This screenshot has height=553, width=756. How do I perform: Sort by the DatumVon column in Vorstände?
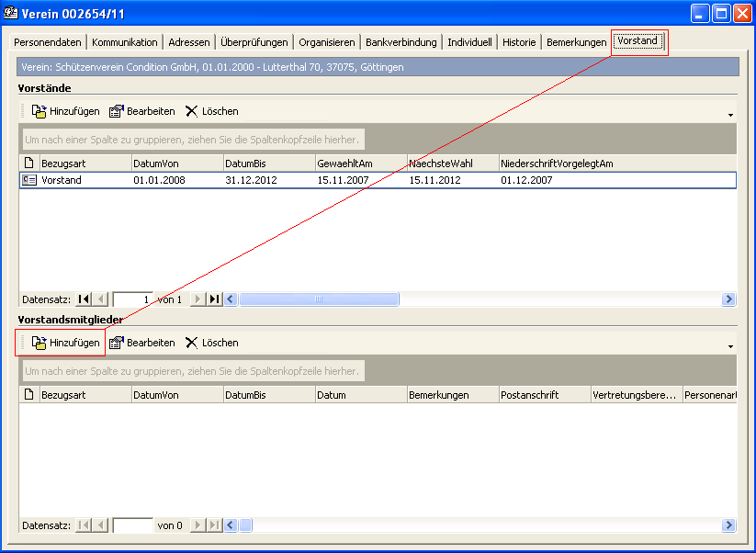(176, 164)
